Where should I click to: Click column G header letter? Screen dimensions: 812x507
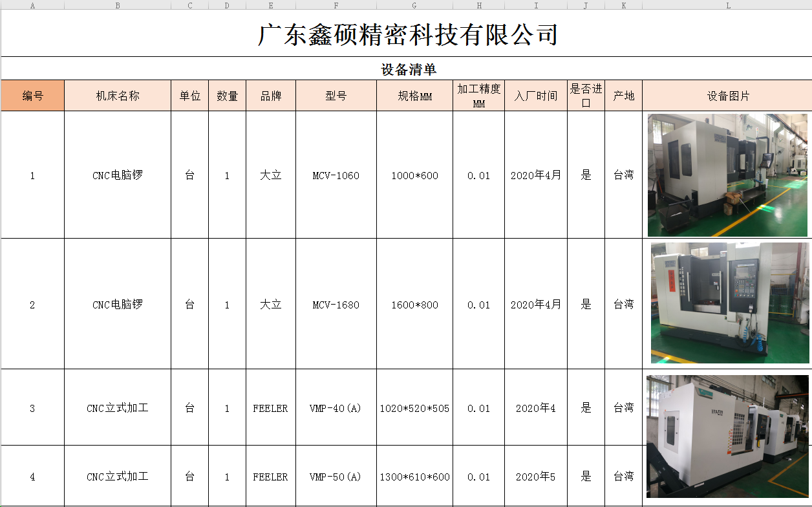(x=414, y=5)
